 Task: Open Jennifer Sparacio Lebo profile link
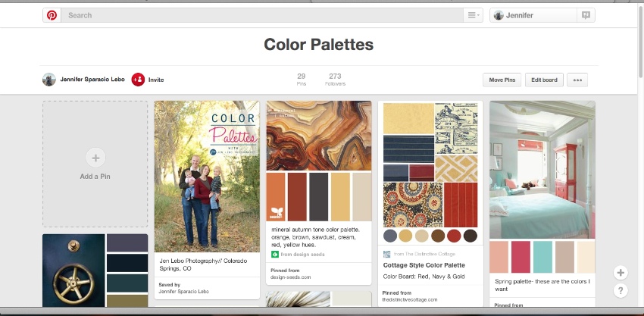92,80
